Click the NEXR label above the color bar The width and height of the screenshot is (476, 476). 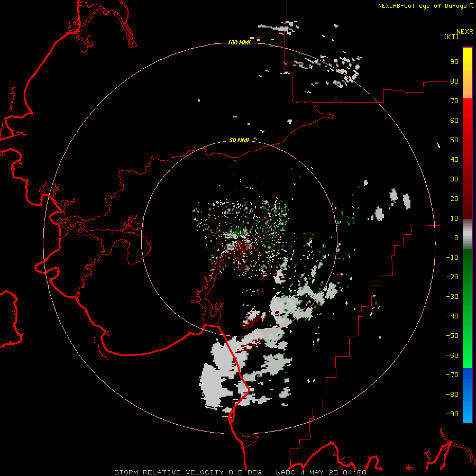[x=465, y=32]
